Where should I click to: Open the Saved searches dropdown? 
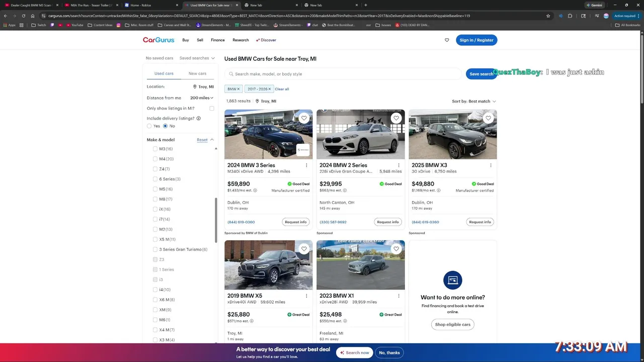point(197,58)
